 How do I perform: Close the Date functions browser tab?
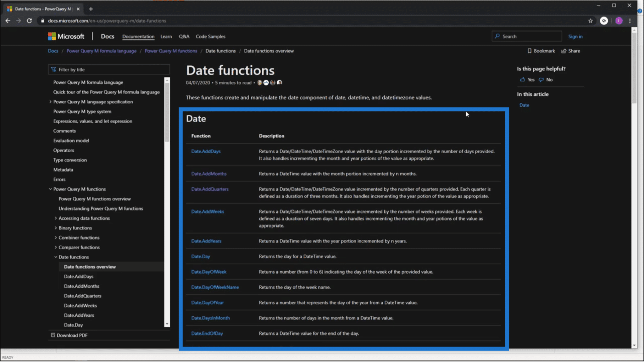78,9
